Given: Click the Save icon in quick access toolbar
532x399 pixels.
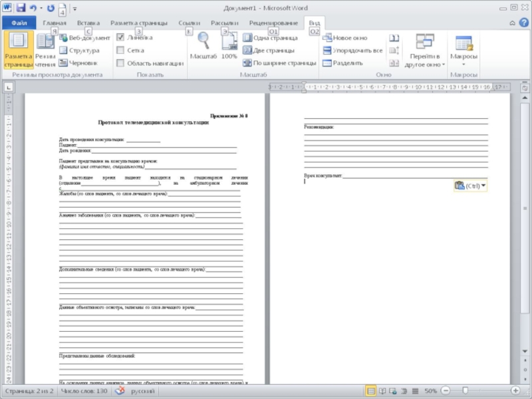Looking at the screenshot, I should [x=21, y=7].
